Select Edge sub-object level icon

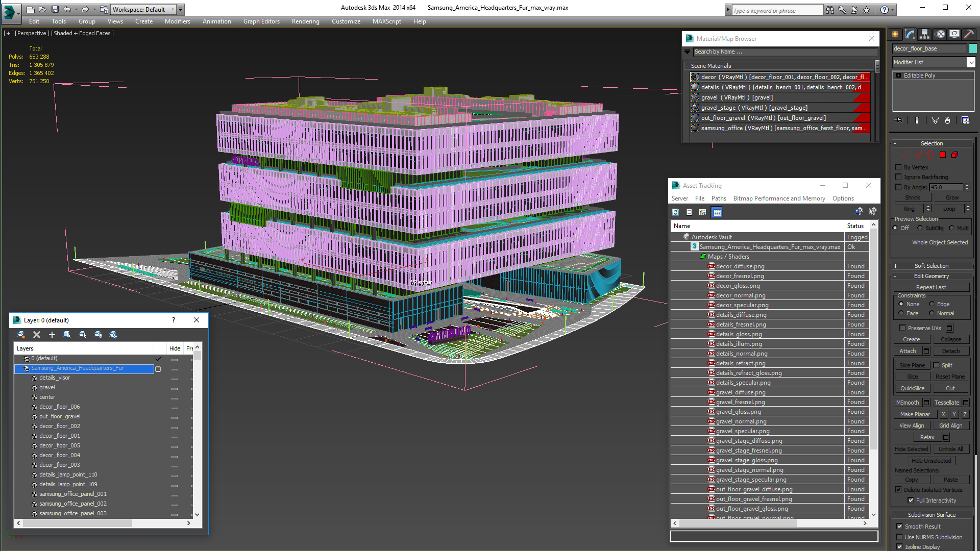tap(918, 155)
